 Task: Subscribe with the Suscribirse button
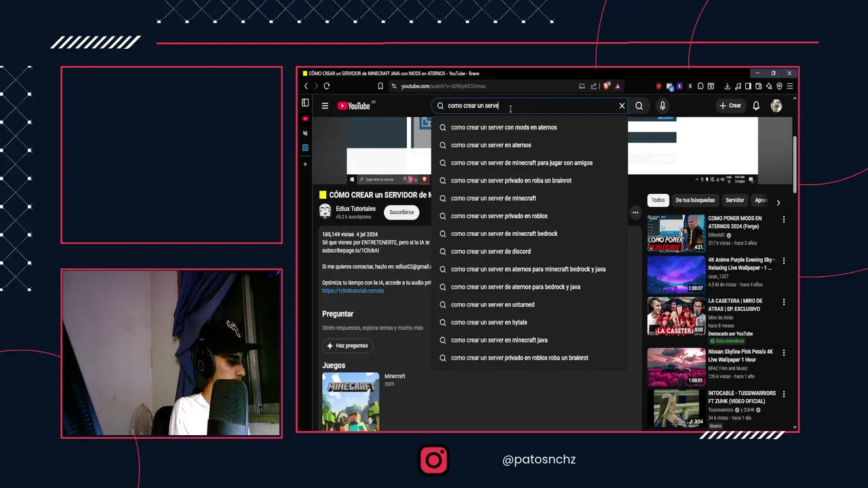tap(401, 212)
